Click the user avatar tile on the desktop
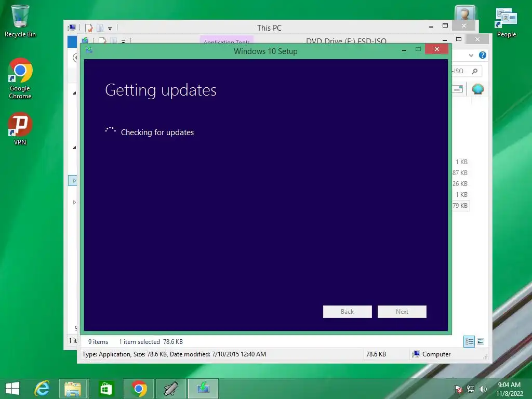The height and width of the screenshot is (399, 532). point(464,13)
